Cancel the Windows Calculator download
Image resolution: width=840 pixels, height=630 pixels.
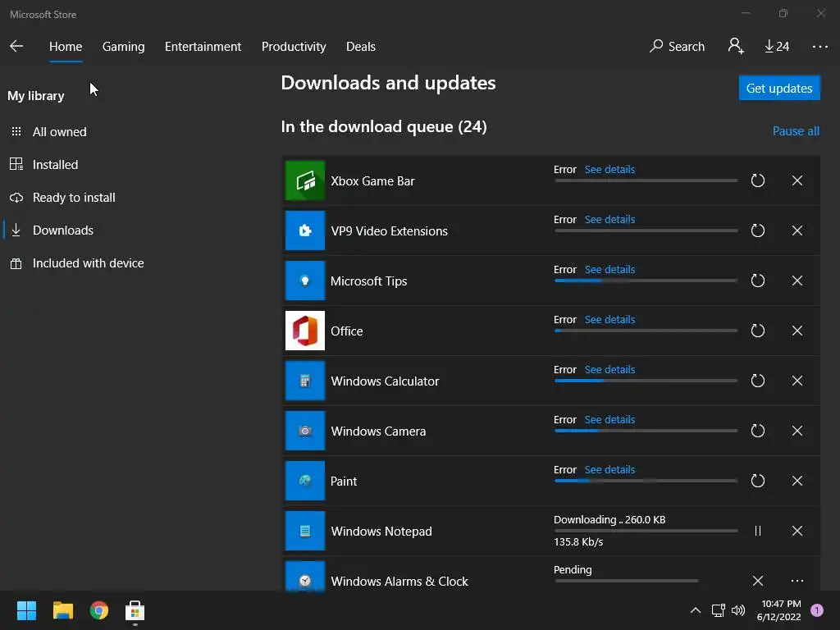click(x=797, y=381)
